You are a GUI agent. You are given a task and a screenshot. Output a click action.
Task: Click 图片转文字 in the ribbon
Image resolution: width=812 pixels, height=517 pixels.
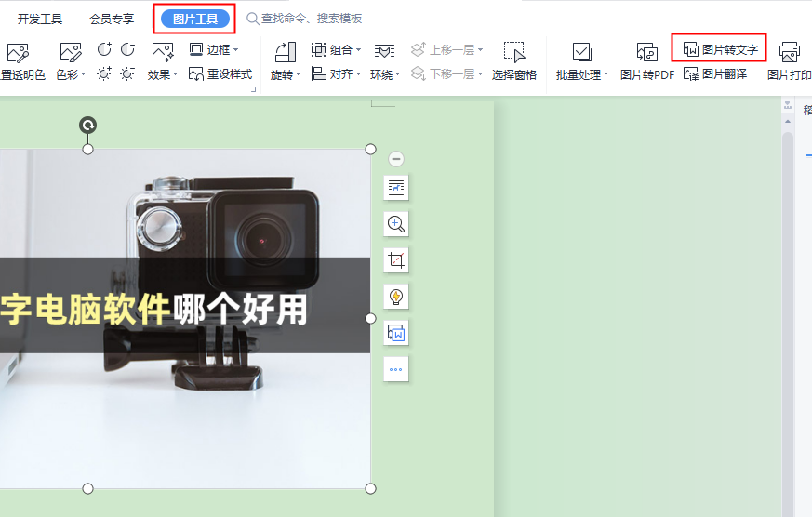click(720, 49)
